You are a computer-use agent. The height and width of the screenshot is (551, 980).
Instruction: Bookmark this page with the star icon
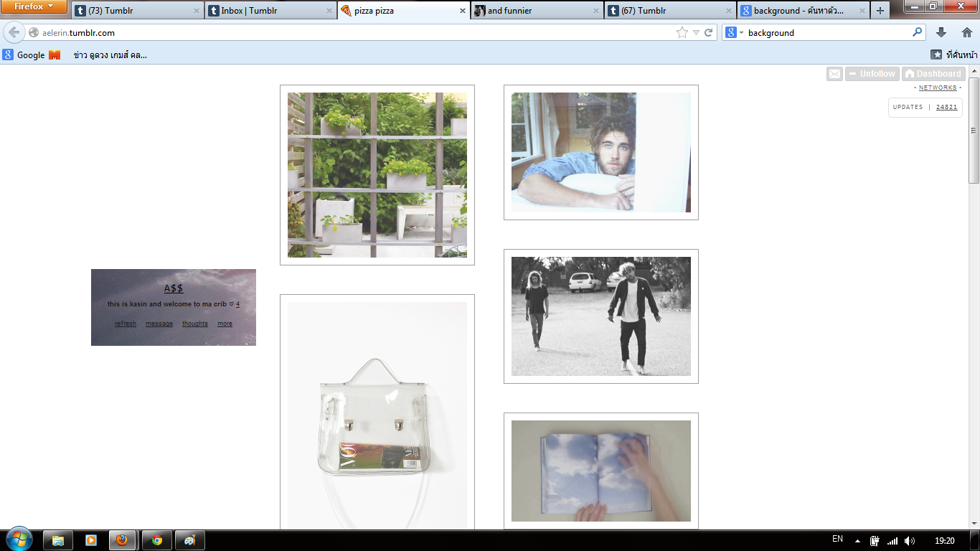click(682, 32)
